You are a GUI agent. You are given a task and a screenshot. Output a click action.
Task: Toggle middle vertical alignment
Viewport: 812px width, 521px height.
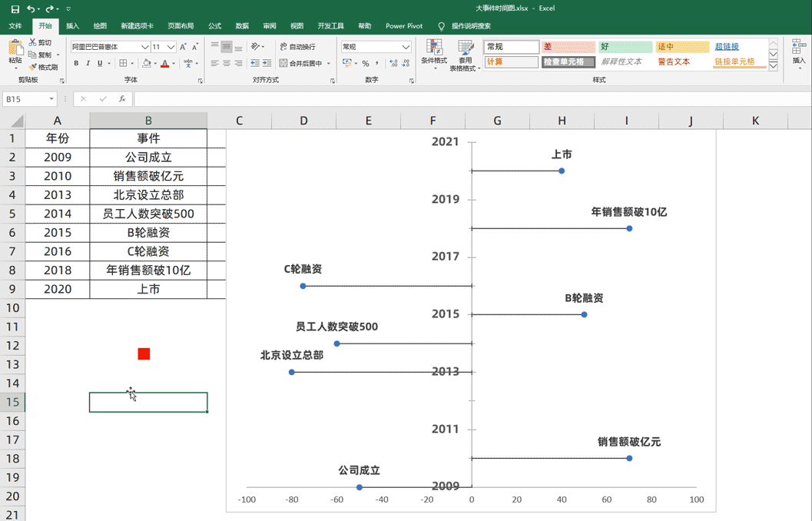click(x=227, y=47)
